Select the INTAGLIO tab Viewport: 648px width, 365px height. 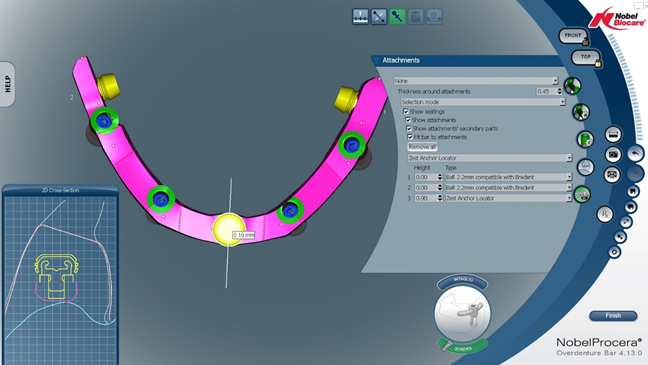click(x=462, y=281)
